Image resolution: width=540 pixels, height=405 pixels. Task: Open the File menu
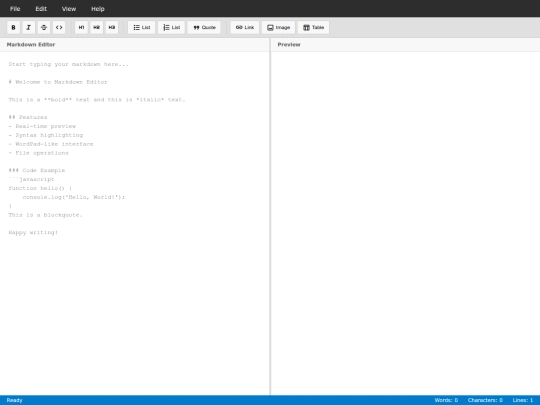(15, 9)
